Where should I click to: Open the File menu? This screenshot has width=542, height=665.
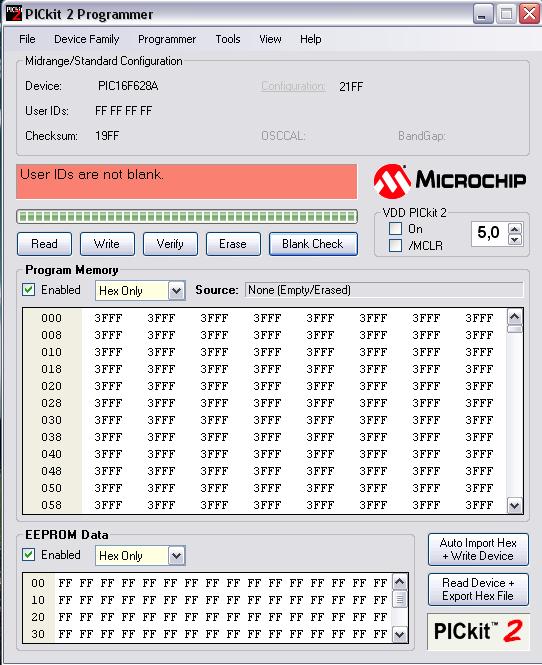pyautogui.click(x=27, y=39)
